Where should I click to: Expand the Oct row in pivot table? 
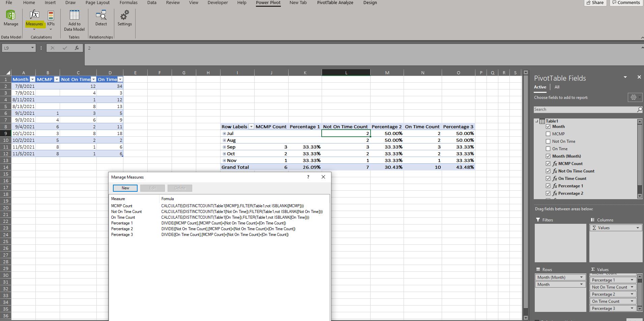click(x=224, y=154)
